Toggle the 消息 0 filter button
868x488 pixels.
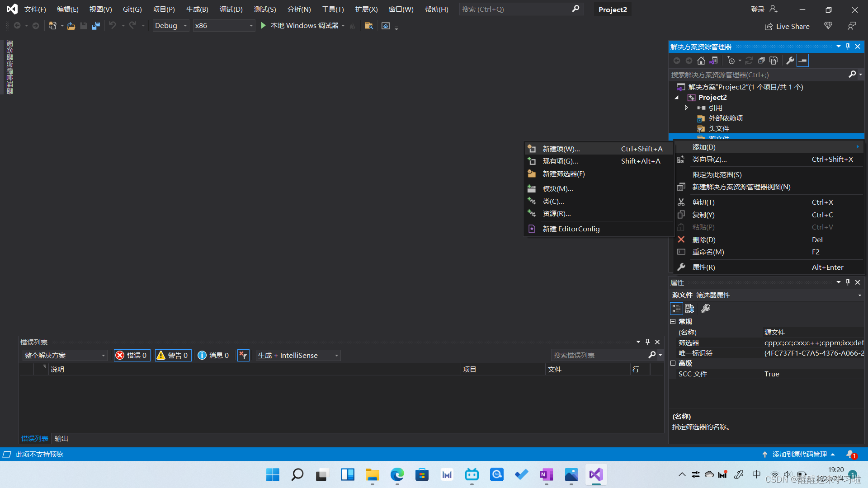coord(213,355)
